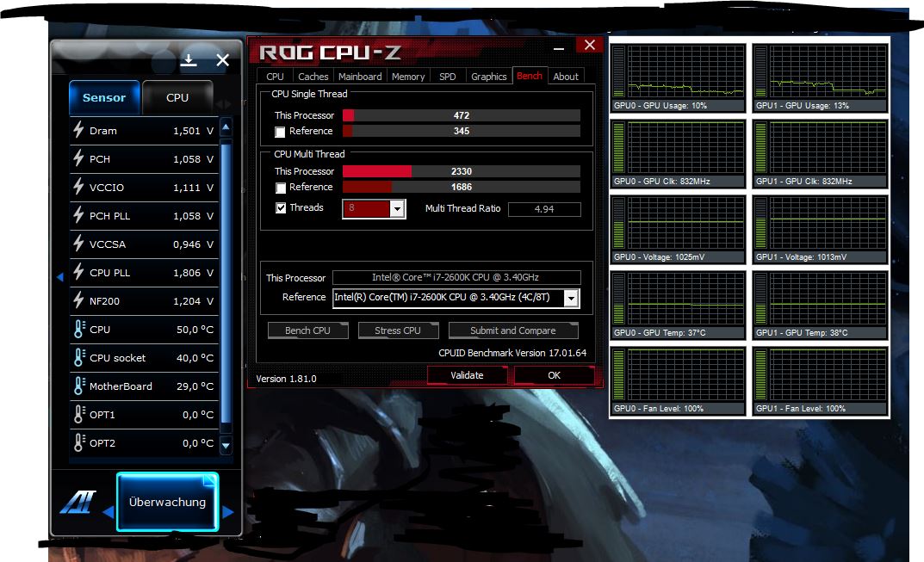The height and width of the screenshot is (562, 924).
Task: Click the NF200 lightning icon
Action: coord(78,300)
